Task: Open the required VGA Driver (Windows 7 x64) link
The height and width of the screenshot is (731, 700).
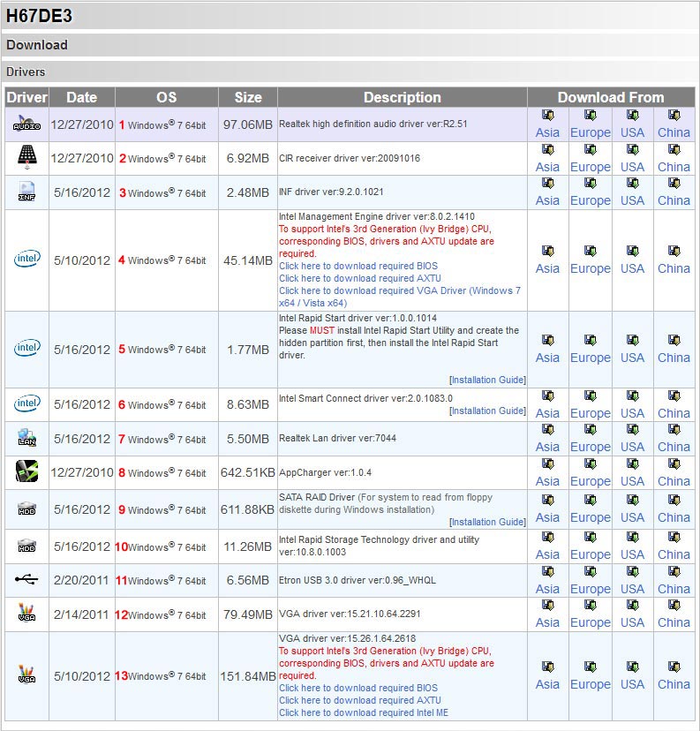Action: click(x=399, y=297)
